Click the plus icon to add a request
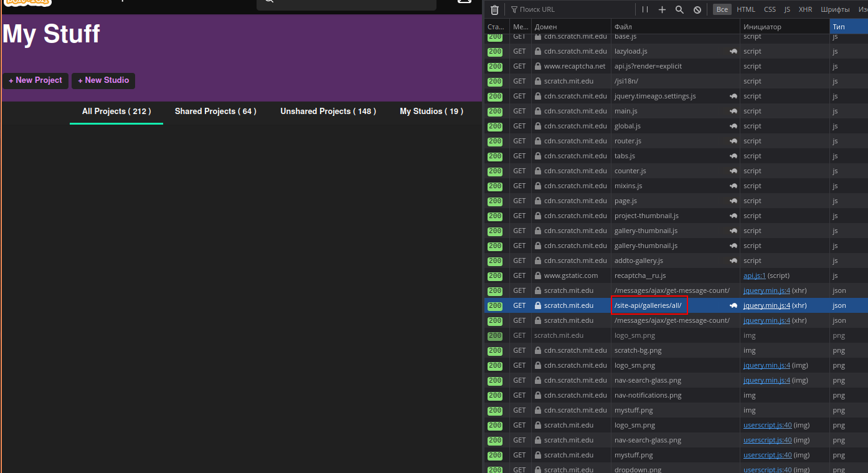This screenshot has width=868, height=473. tap(662, 10)
